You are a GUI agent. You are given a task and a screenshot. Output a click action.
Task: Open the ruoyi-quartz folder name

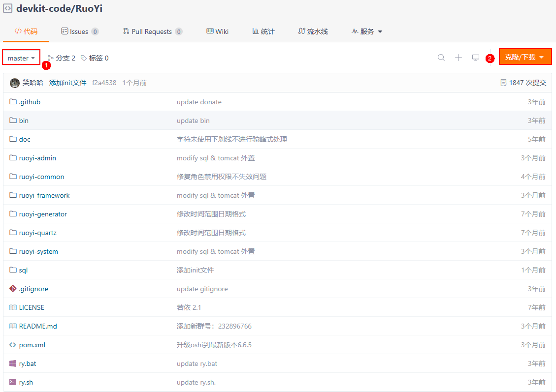(x=38, y=233)
